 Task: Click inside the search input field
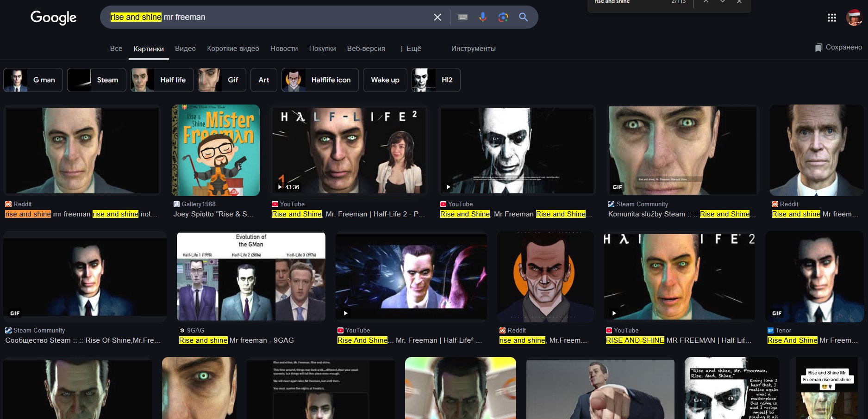tap(269, 17)
